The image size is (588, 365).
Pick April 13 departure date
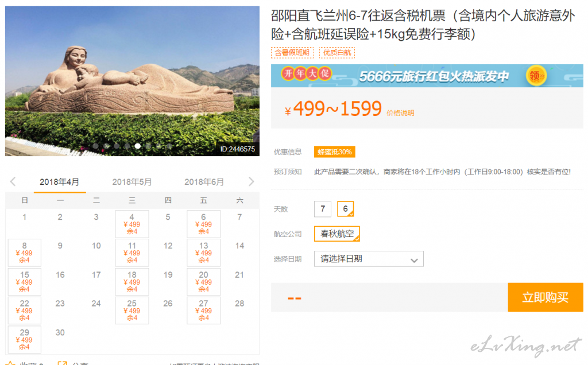(x=204, y=253)
